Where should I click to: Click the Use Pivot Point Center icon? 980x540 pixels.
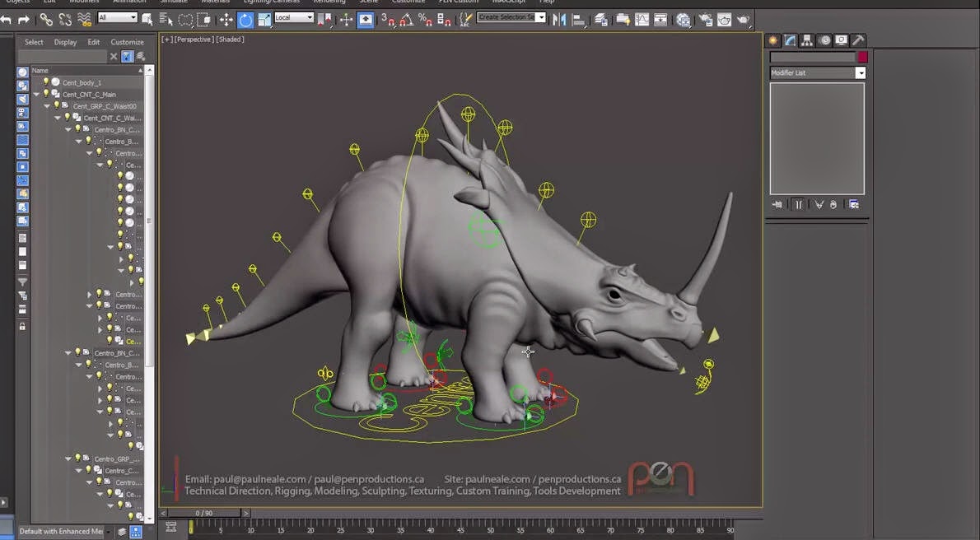[x=325, y=20]
